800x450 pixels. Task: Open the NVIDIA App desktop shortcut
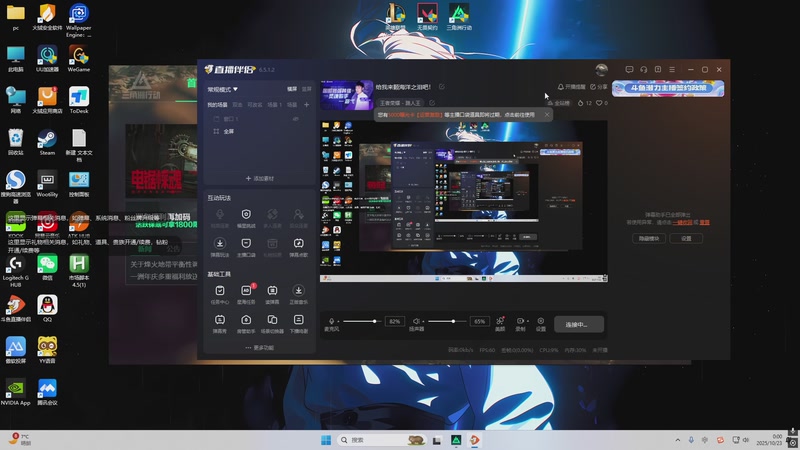(x=15, y=392)
